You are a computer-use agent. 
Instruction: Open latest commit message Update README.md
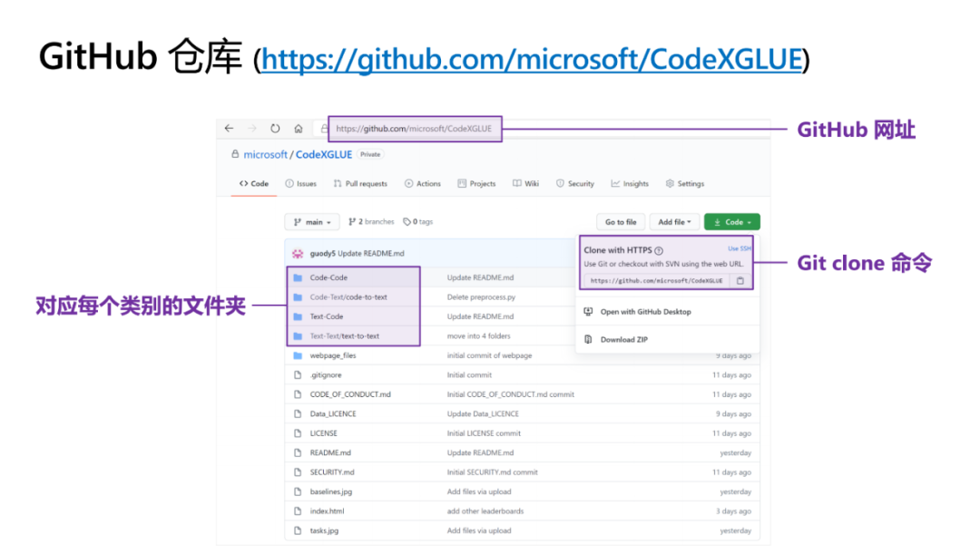(x=370, y=254)
